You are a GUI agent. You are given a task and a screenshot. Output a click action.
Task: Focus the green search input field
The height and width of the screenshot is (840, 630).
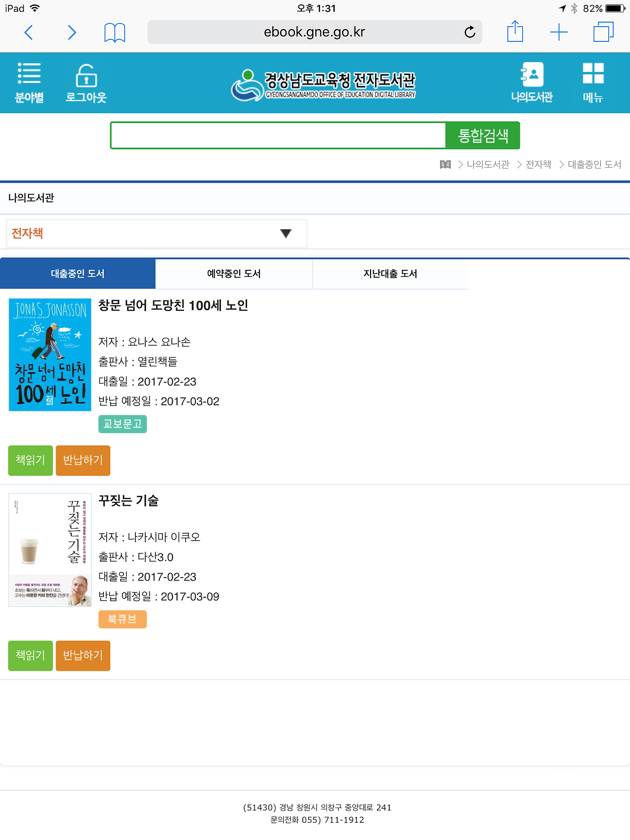[x=278, y=135]
